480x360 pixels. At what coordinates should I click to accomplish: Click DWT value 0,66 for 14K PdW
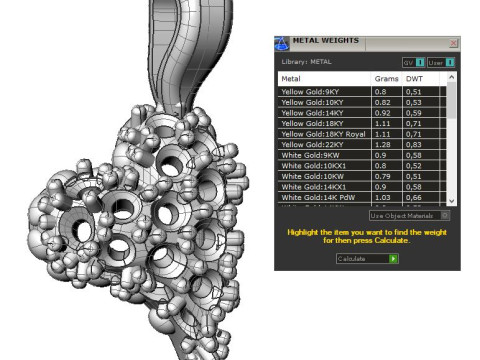pos(414,197)
